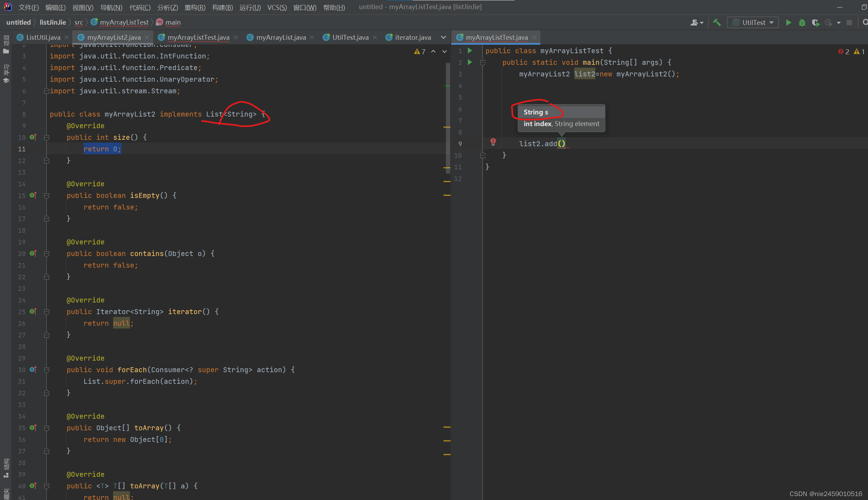Click override marker beside size() line 10

(x=33, y=137)
